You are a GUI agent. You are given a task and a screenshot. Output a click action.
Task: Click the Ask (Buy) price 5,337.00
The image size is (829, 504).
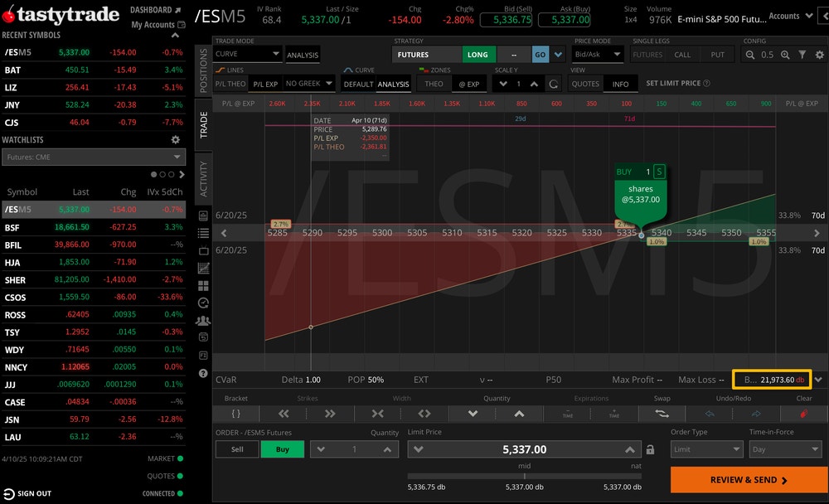point(564,20)
